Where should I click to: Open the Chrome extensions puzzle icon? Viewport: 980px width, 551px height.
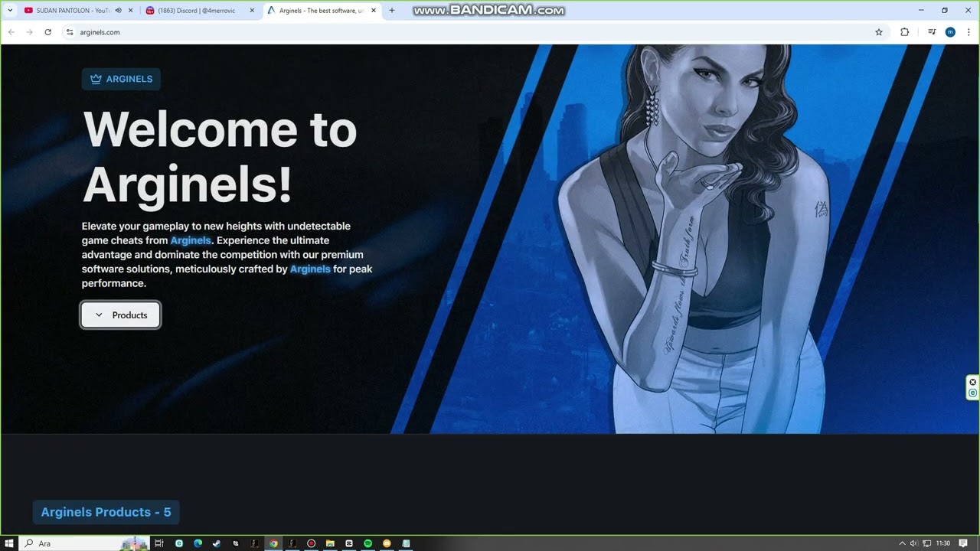pos(904,32)
